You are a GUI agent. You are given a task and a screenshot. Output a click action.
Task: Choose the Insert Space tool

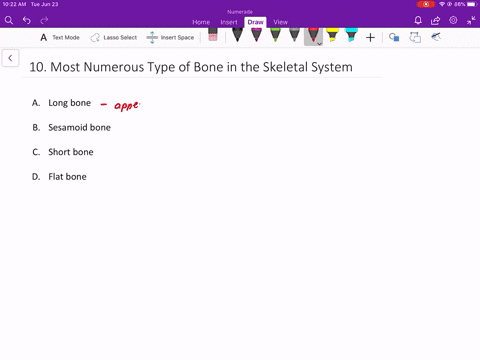coord(170,37)
